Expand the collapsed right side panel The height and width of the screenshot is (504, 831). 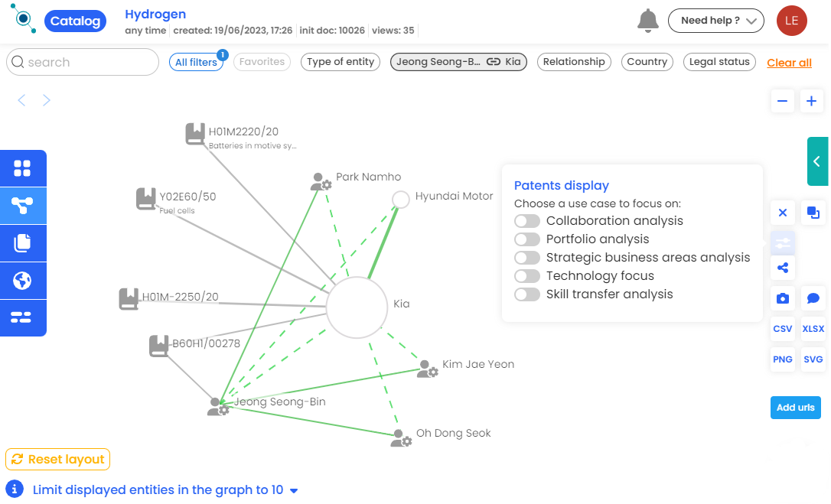pyautogui.click(x=817, y=161)
